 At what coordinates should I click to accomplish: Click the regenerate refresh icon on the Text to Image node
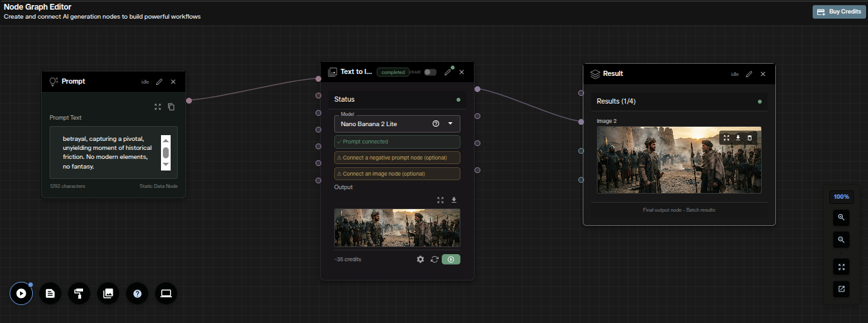click(435, 259)
